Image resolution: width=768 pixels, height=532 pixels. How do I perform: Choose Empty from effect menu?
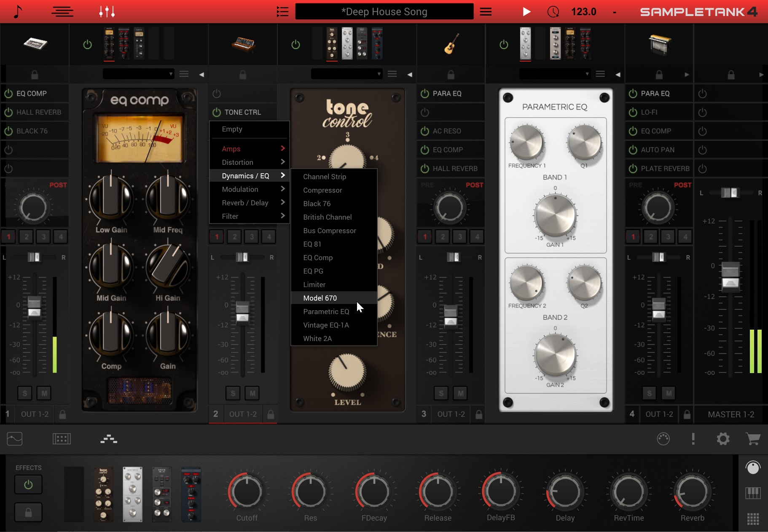(x=250, y=129)
